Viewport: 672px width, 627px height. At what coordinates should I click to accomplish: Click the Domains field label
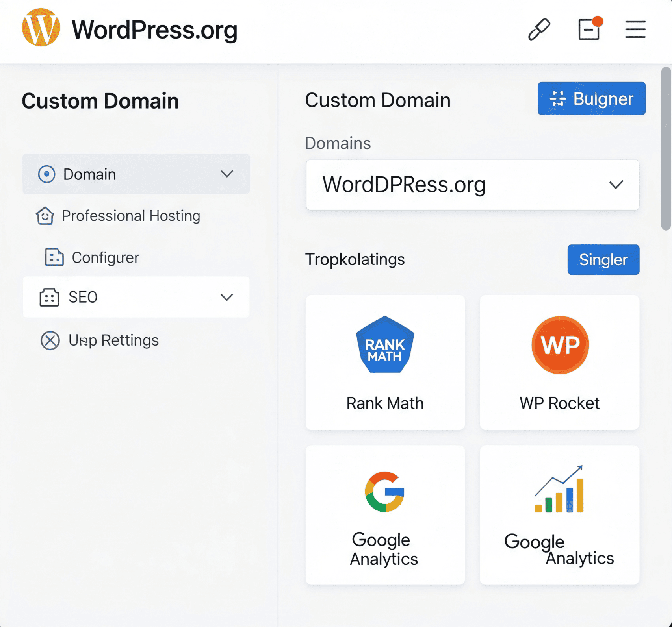coord(338,143)
